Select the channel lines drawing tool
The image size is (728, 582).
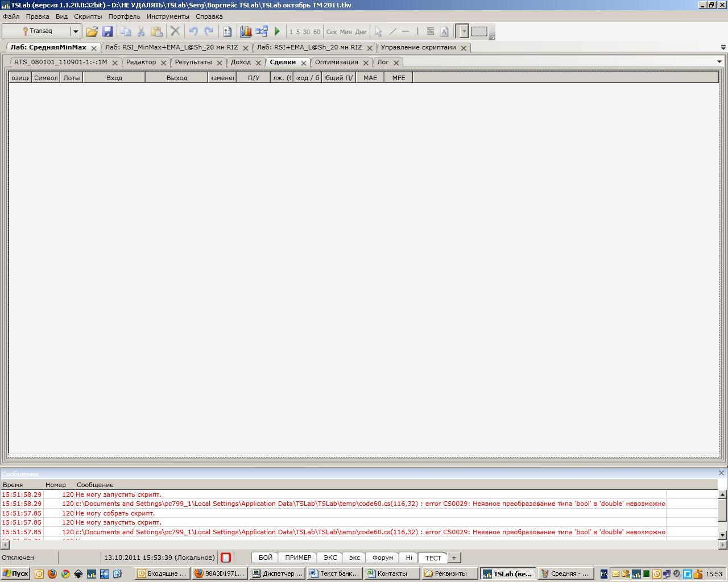[x=431, y=32]
